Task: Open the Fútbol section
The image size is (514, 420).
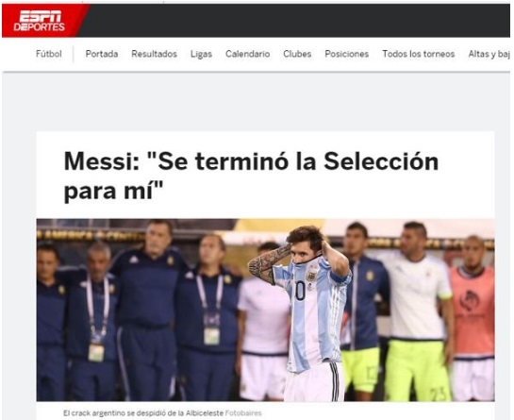Action: 48,54
